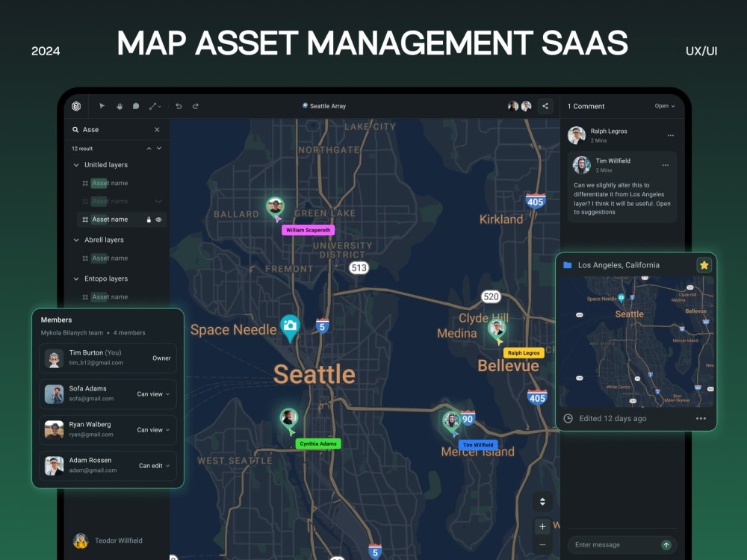The image size is (747, 560).
Task: Open Ryan Walberg Can view dropdown
Action: 153,430
